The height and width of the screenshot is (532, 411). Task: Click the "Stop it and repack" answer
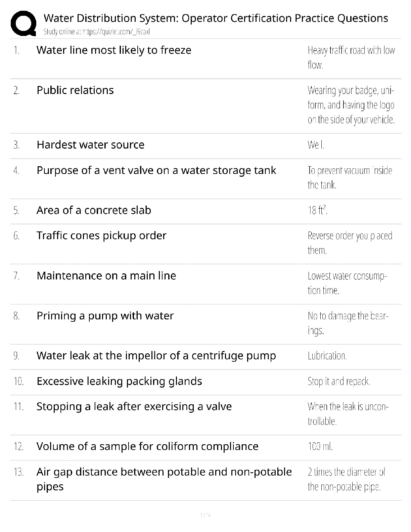338,382
